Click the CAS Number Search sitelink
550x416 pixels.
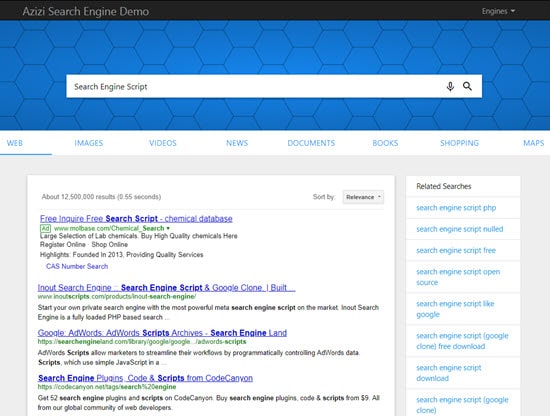77,266
